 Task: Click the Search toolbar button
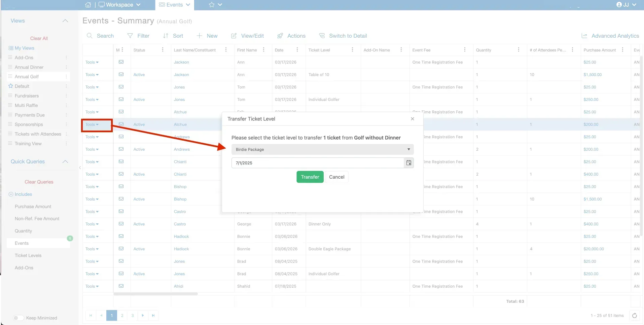click(100, 36)
